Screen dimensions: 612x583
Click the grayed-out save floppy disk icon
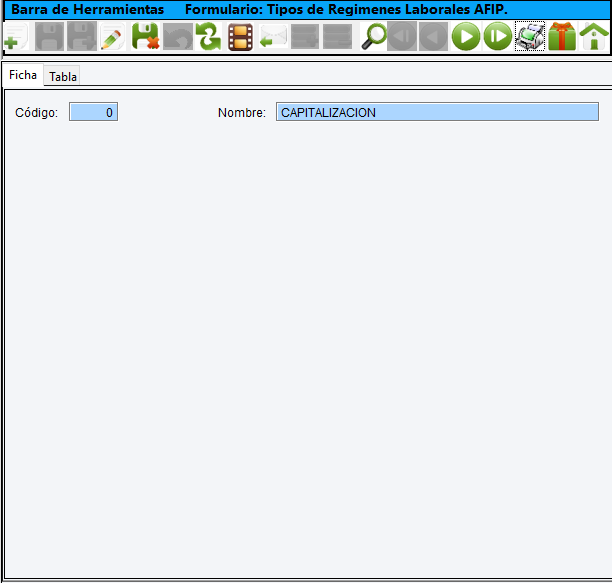49,37
